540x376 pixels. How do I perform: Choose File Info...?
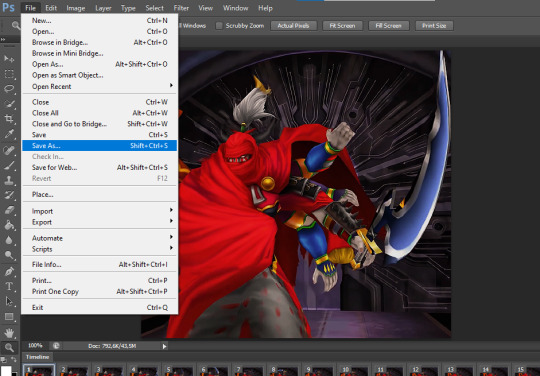pos(99,264)
